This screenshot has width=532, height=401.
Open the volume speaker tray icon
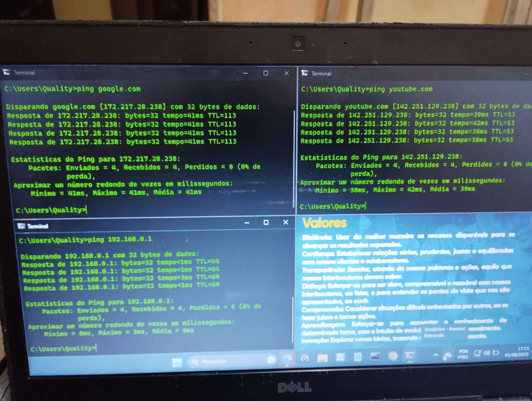pyautogui.click(x=486, y=353)
